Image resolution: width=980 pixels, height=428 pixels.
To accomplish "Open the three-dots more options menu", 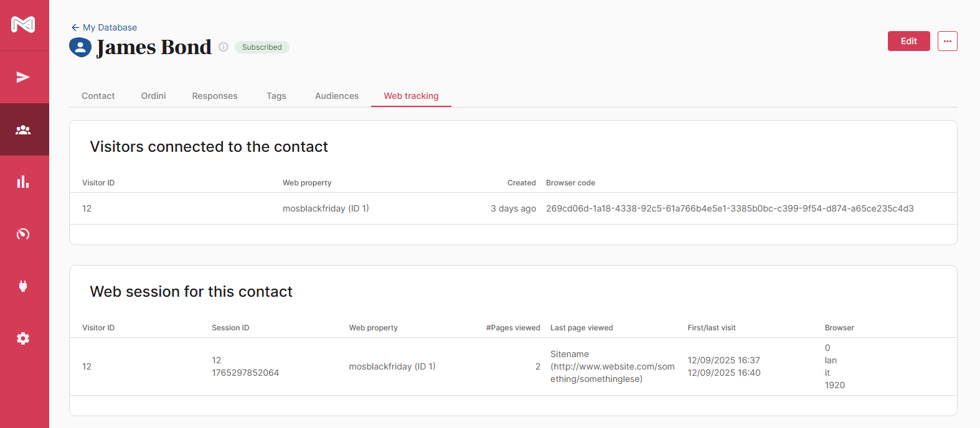I will click(x=947, y=41).
